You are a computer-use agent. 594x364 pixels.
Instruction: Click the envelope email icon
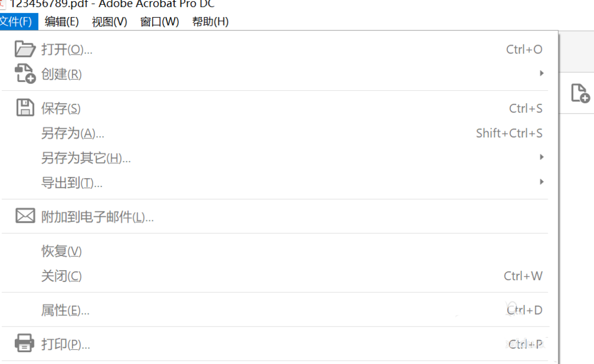[x=25, y=216]
